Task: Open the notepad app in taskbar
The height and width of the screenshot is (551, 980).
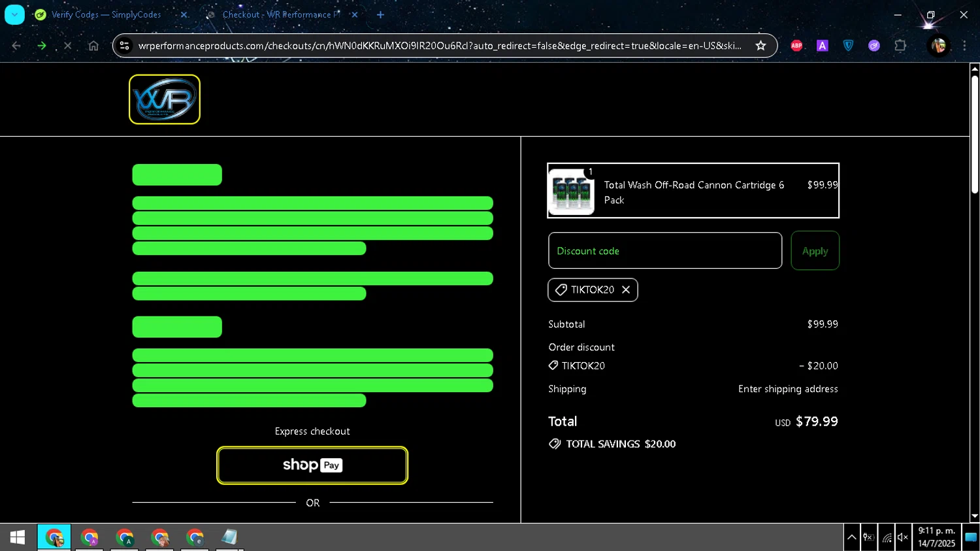Action: pyautogui.click(x=229, y=537)
